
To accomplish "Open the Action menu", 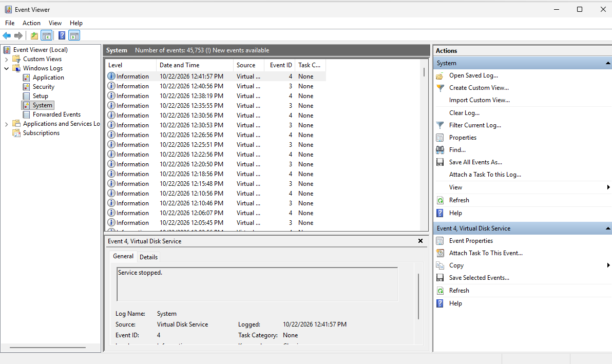I will 31,23.
